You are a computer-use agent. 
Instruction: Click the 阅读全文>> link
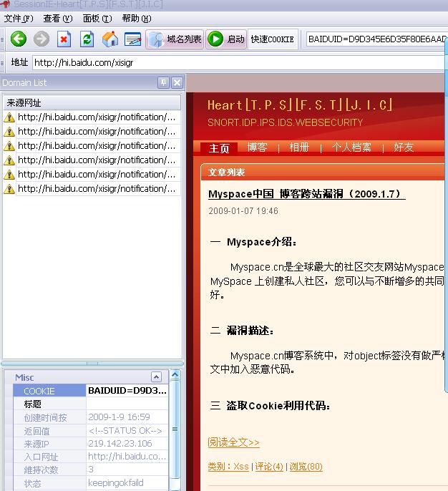(x=233, y=442)
